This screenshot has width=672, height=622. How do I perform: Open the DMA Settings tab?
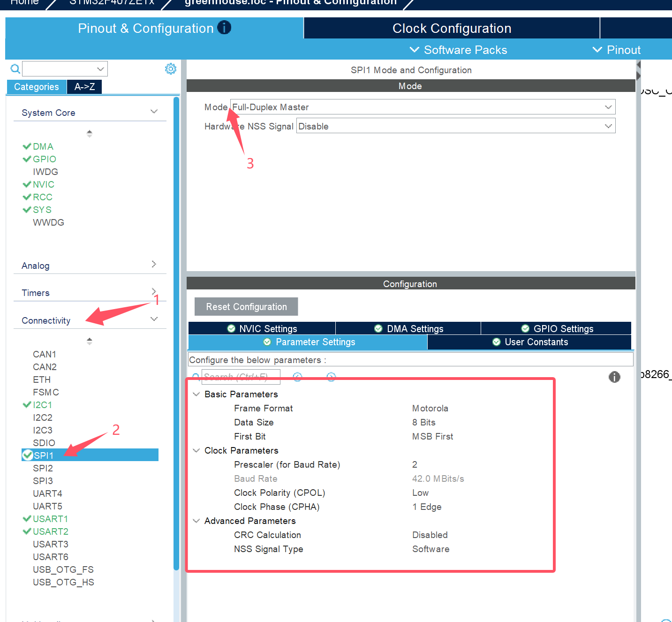point(408,328)
